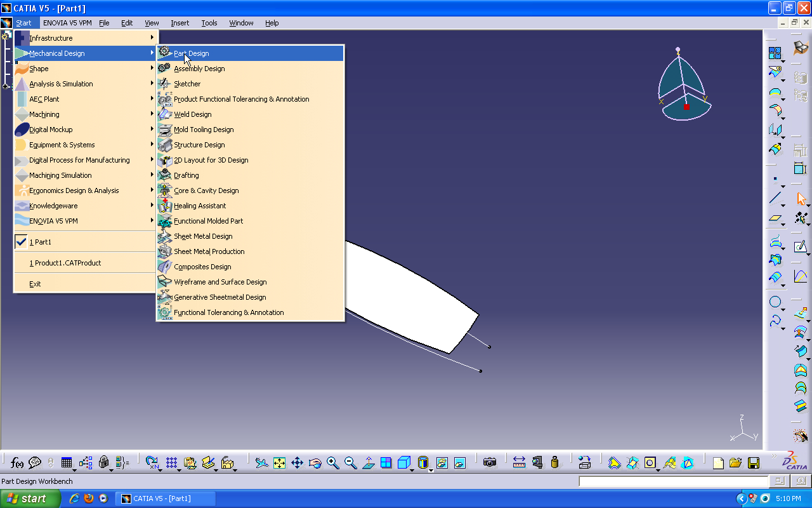The width and height of the screenshot is (812, 508).
Task: Click the Normal View icon
Action: [368, 463]
